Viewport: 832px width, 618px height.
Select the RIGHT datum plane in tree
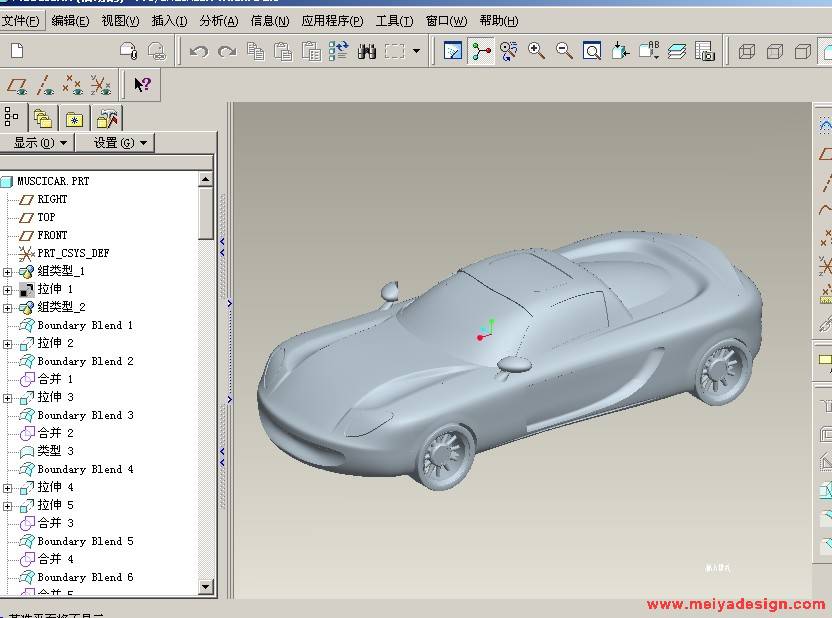click(x=52, y=199)
